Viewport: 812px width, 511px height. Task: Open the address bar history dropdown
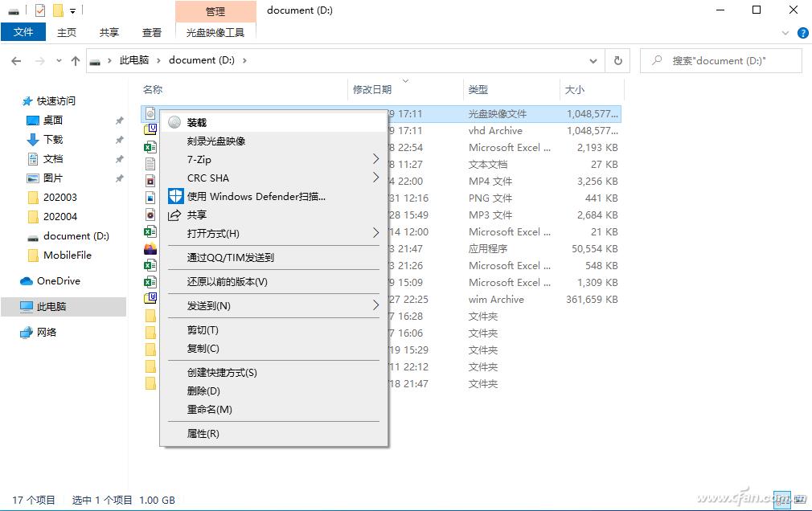click(593, 60)
